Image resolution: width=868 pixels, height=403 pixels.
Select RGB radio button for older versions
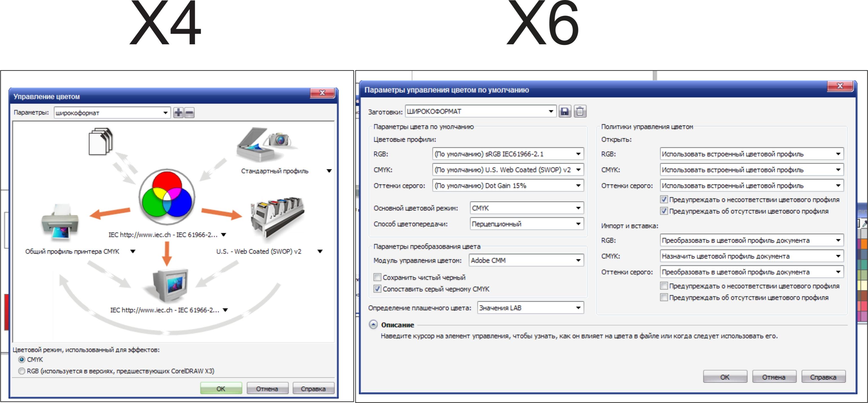[22, 371]
